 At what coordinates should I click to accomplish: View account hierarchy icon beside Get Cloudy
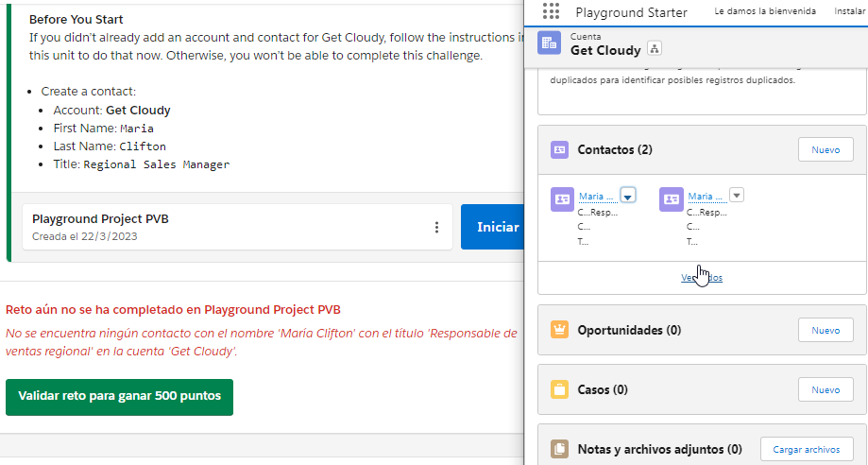click(x=655, y=49)
